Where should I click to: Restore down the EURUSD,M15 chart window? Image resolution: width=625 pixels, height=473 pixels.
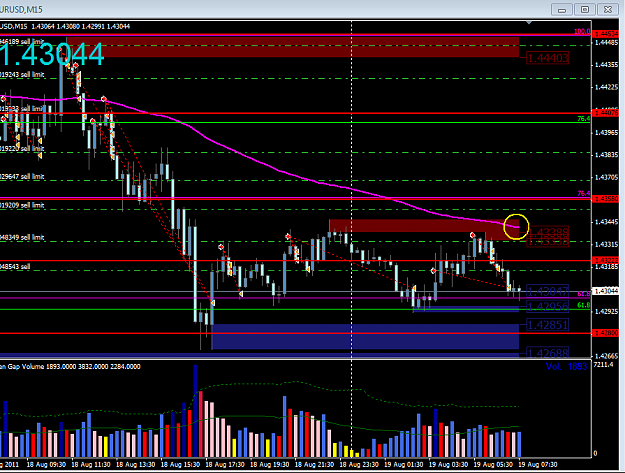(x=585, y=9)
